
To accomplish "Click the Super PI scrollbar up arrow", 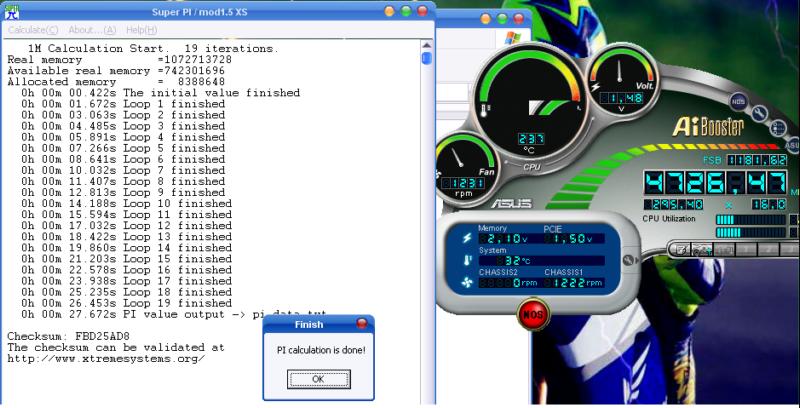I will coord(427,45).
